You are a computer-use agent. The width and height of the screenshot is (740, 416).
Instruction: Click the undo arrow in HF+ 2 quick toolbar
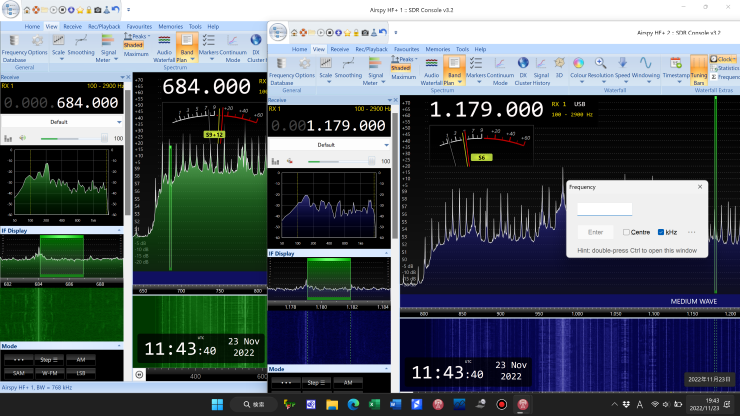(x=383, y=32)
